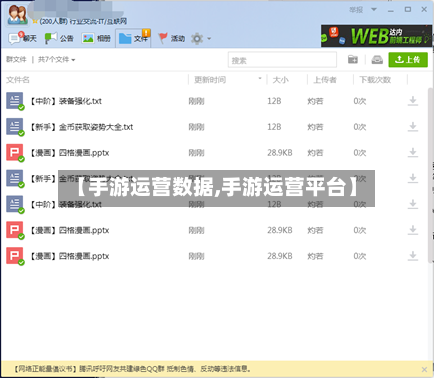
Task: Click 0次 download count in the last row
Action: click(360, 256)
